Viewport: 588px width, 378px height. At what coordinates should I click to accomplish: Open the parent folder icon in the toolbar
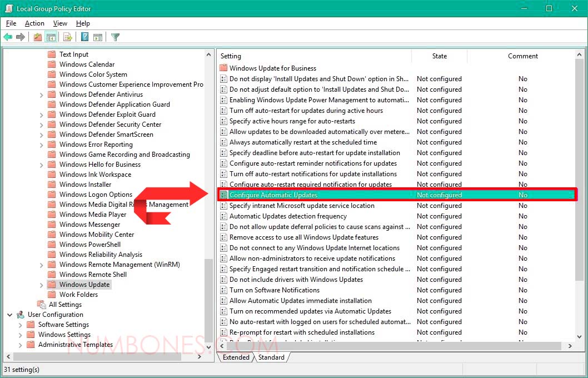pyautogui.click(x=37, y=37)
